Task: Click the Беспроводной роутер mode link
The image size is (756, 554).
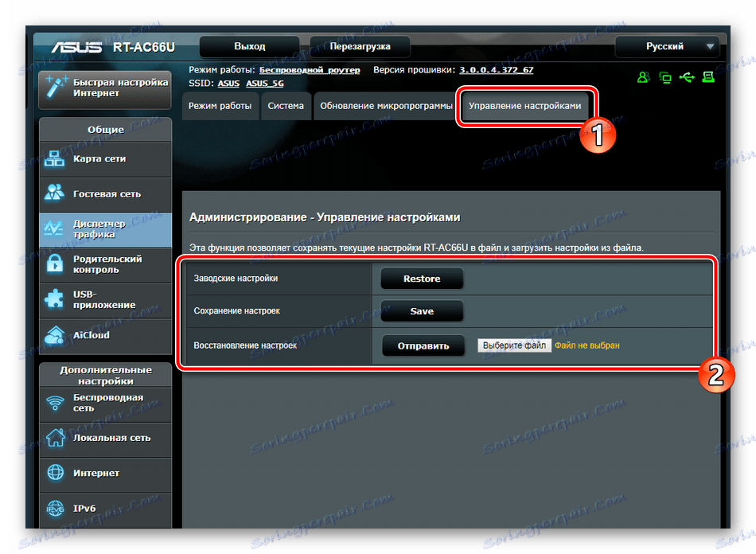Action: pyautogui.click(x=310, y=70)
